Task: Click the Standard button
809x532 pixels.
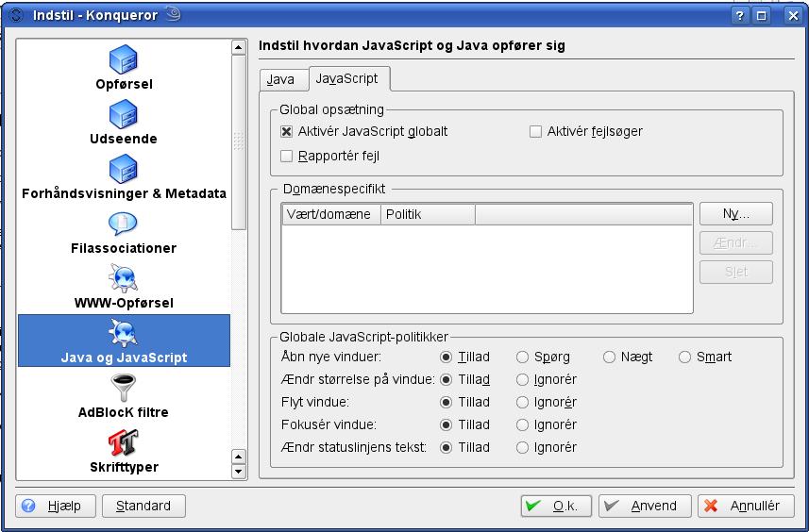Action: 143,506
